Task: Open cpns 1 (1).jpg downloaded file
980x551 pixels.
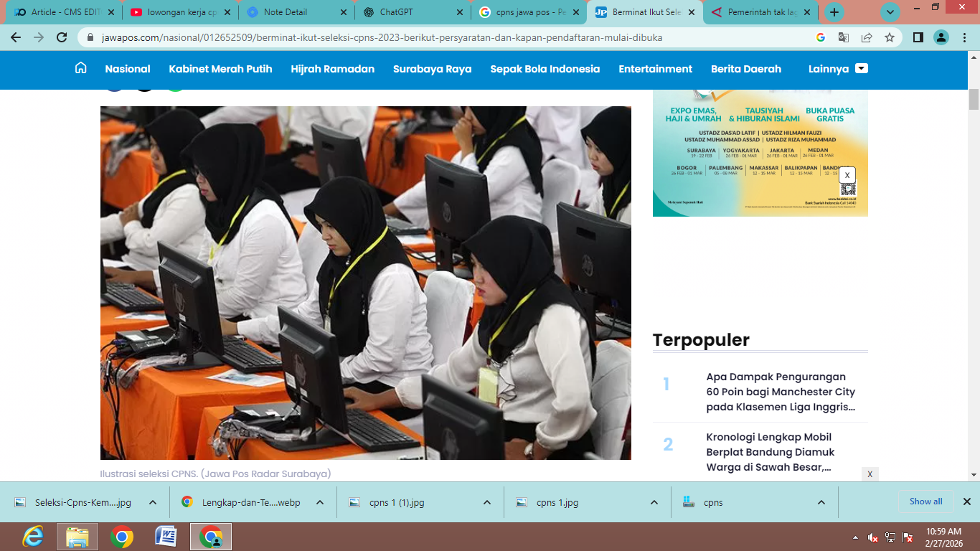Action: coord(397,502)
